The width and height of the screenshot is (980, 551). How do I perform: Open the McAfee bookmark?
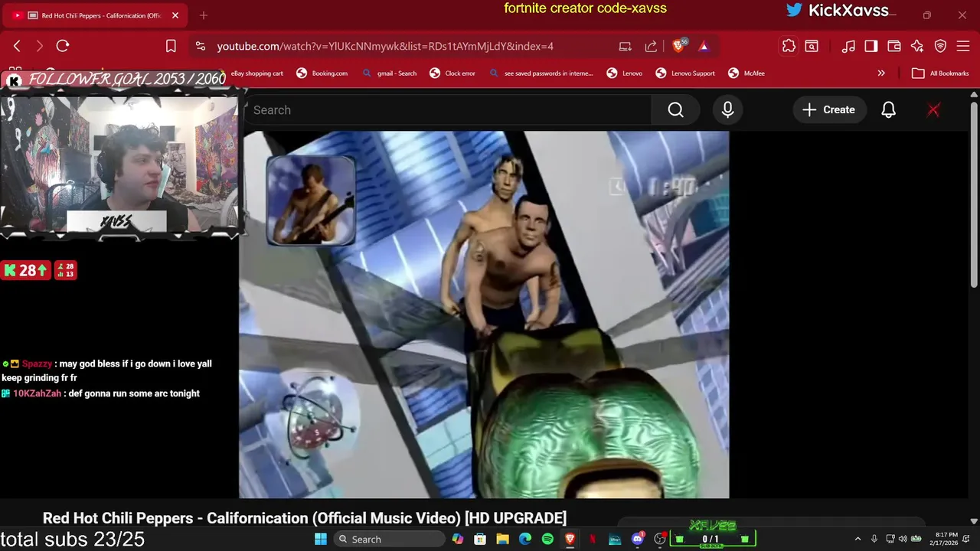pos(746,73)
